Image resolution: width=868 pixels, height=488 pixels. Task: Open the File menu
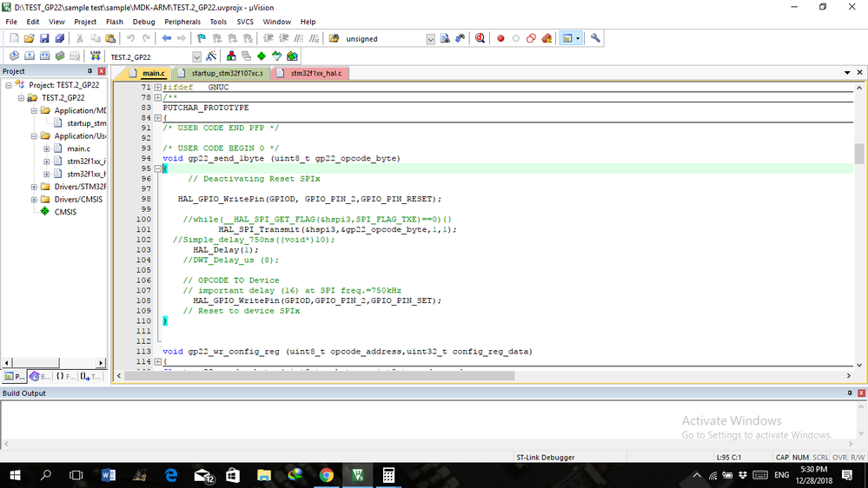(x=11, y=22)
